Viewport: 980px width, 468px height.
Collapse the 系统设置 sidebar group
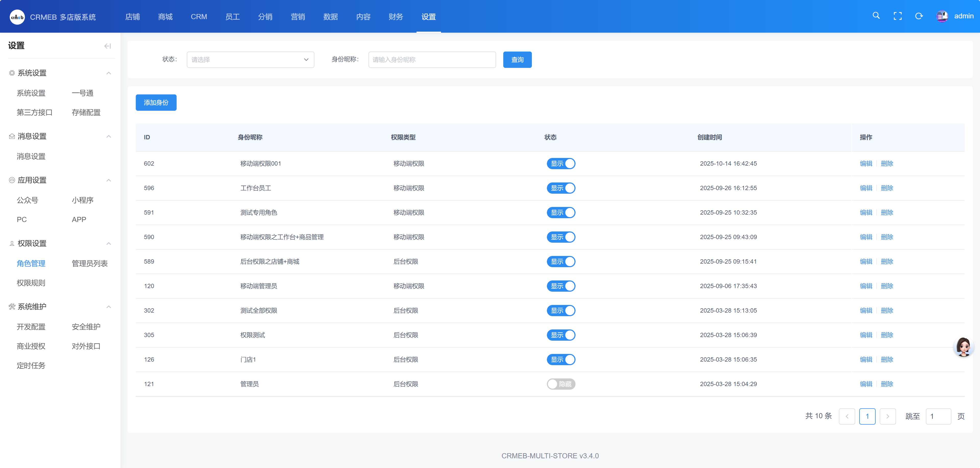click(x=108, y=73)
